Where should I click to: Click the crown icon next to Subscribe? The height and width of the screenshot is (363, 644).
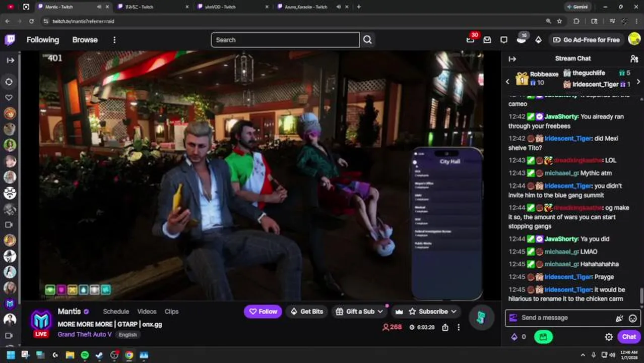click(399, 312)
